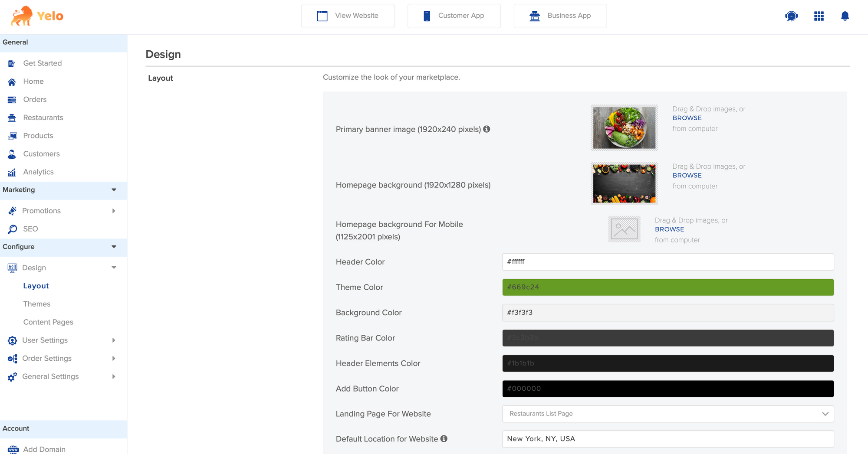Click the Default Location info icon
The width and height of the screenshot is (868, 454).
coord(444,438)
